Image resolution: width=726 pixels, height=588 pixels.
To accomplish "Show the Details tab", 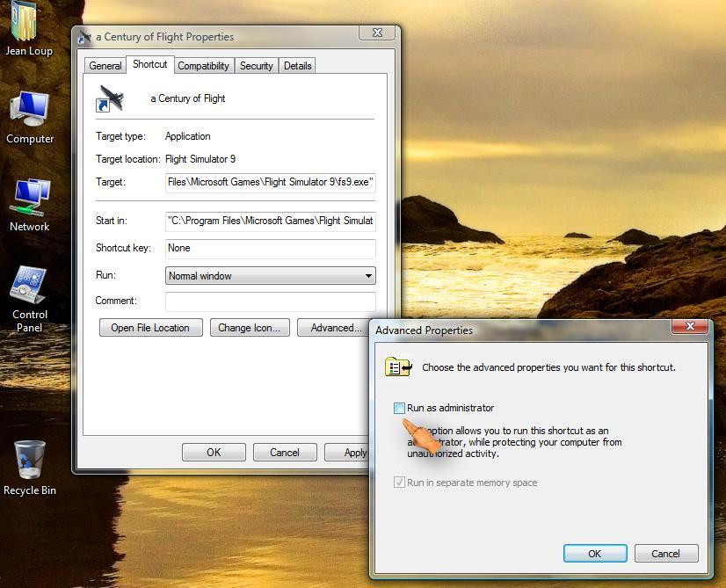I will (297, 66).
